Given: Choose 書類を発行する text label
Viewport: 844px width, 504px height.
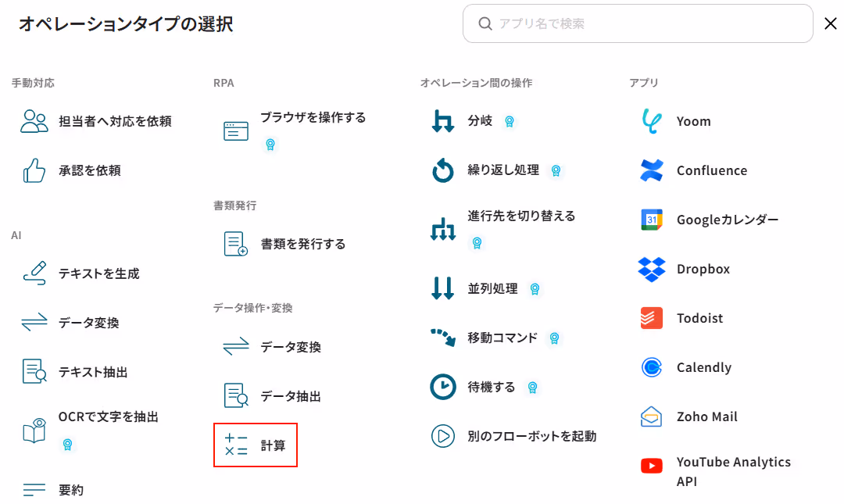Looking at the screenshot, I should point(303,244).
